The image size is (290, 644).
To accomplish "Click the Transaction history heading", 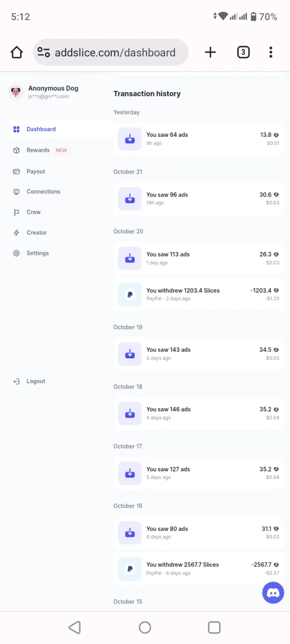I will [147, 94].
